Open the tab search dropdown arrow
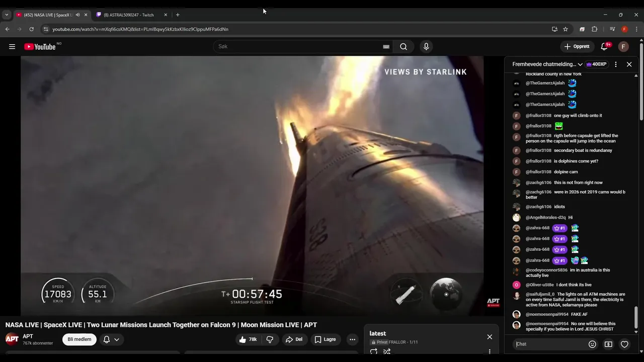The height and width of the screenshot is (362, 644). tap(7, 15)
